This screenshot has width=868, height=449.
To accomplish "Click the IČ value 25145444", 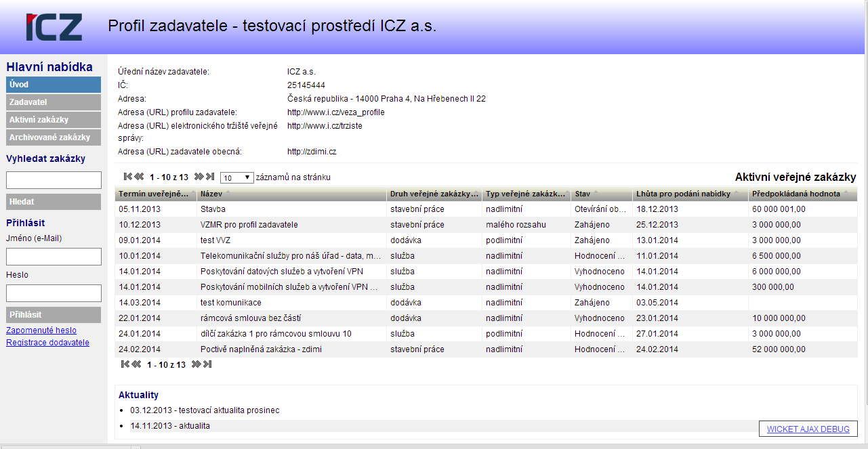I will point(306,85).
